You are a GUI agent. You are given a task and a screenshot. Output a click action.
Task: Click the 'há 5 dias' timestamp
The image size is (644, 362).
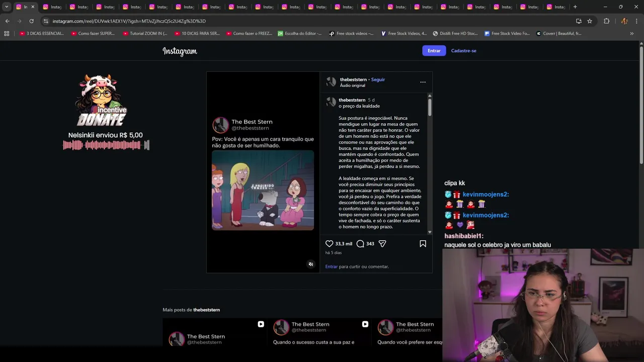[x=334, y=253]
